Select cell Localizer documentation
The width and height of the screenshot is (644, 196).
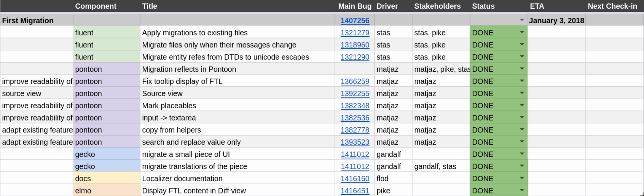coord(238,179)
